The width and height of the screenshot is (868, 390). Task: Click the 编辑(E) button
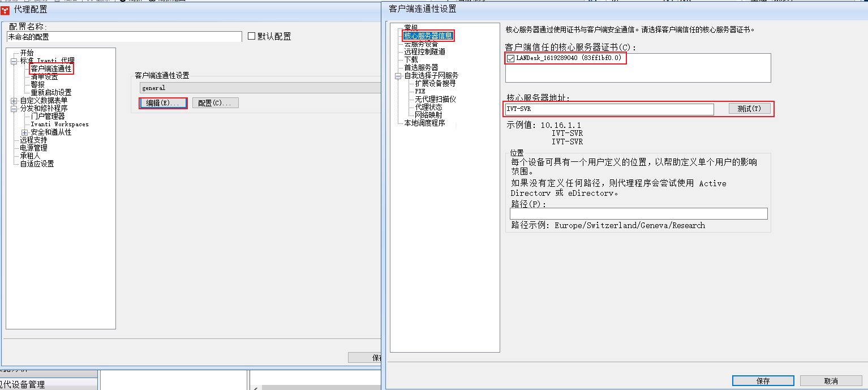pyautogui.click(x=163, y=102)
